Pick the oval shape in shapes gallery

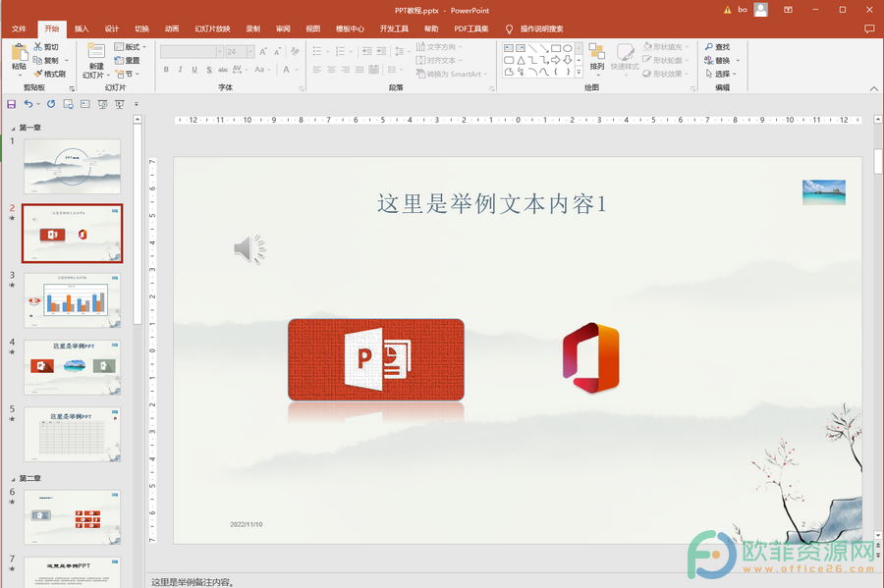(x=568, y=48)
